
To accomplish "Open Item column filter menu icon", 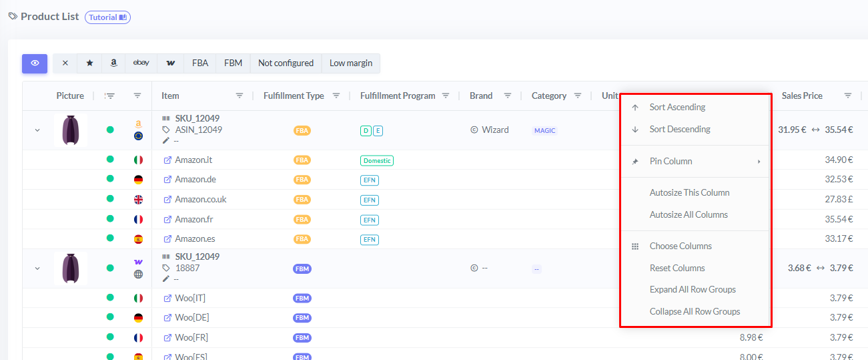I will (x=240, y=96).
